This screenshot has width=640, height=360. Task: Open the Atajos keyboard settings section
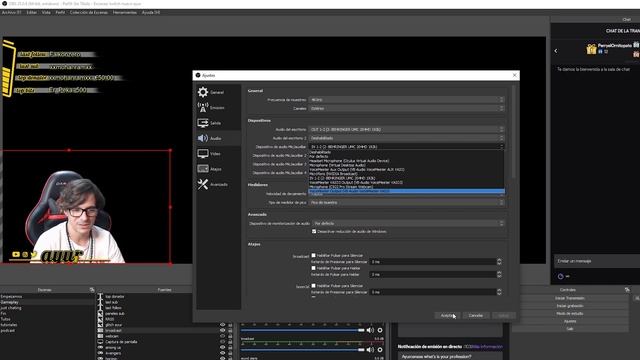coord(218,169)
